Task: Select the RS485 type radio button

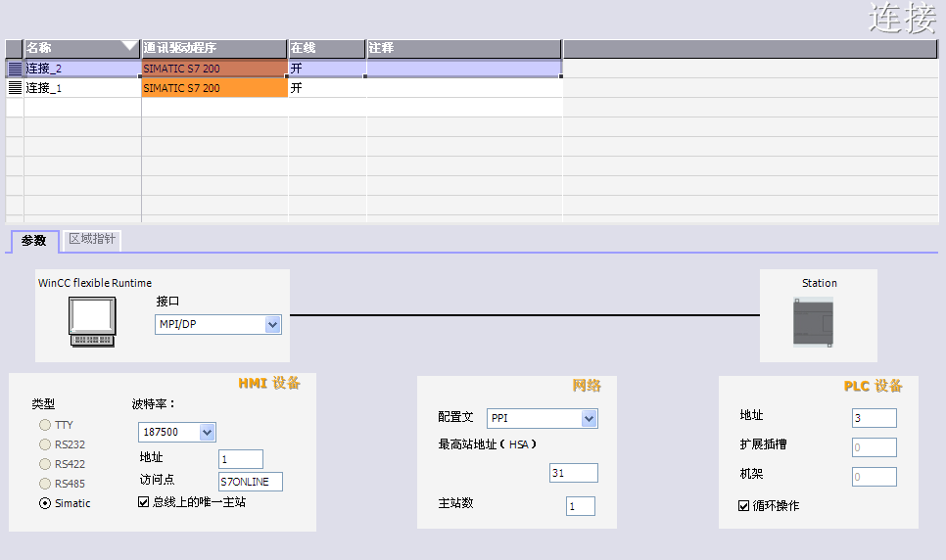Action: point(45,484)
